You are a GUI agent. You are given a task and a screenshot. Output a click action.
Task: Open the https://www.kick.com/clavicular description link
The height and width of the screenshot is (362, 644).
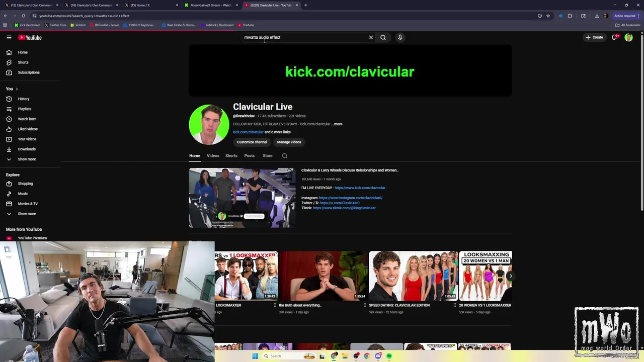point(360,188)
